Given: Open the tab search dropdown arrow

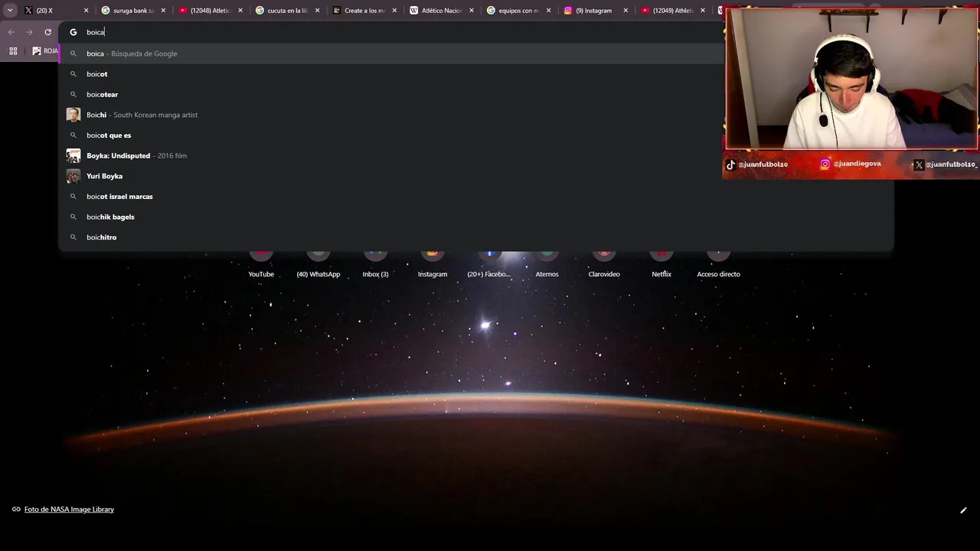Looking at the screenshot, I should tap(10, 11).
